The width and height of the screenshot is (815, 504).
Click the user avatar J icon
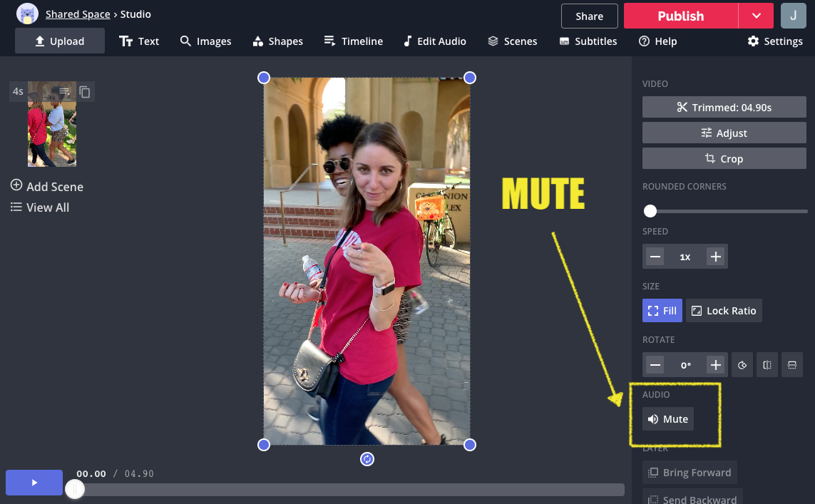click(x=793, y=16)
